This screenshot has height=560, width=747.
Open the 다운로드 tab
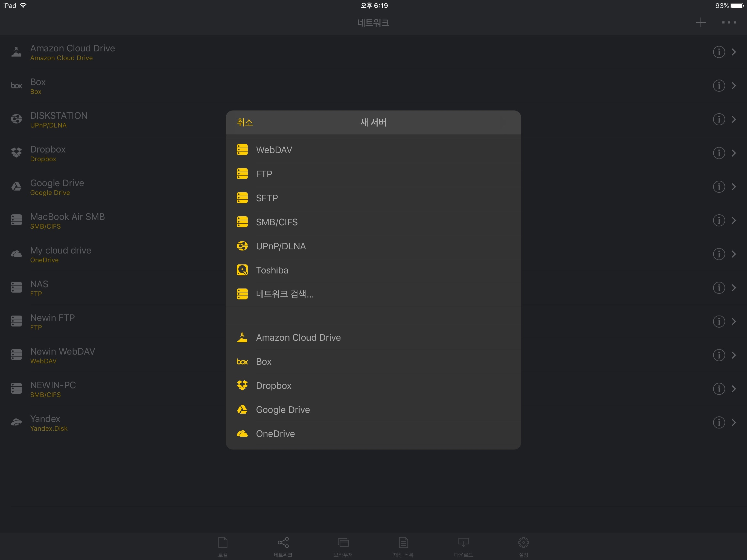click(463, 547)
